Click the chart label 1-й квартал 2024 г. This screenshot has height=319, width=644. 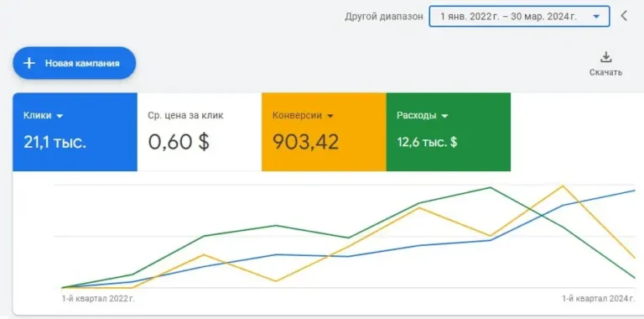pos(599,299)
